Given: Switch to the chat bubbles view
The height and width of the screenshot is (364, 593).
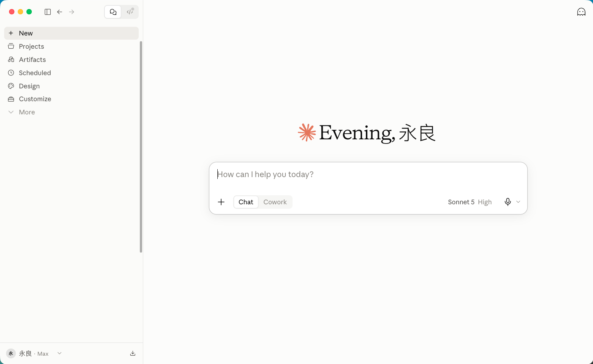Looking at the screenshot, I should [x=113, y=12].
